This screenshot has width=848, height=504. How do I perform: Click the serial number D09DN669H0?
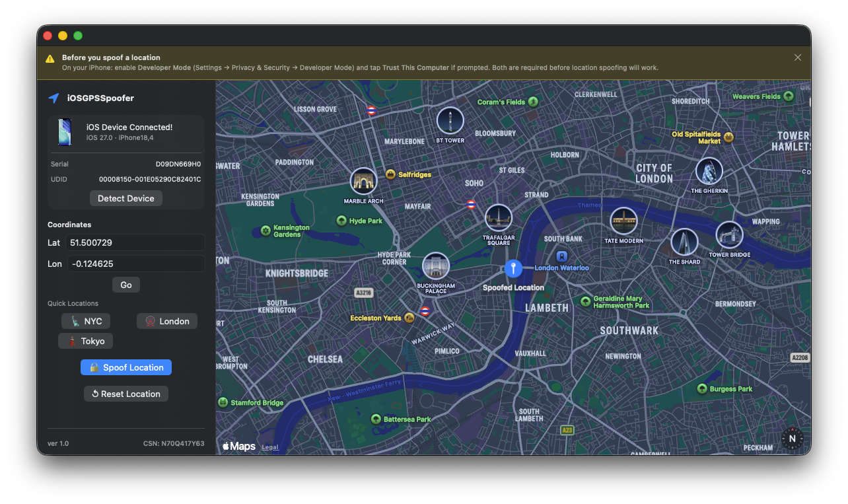(178, 164)
